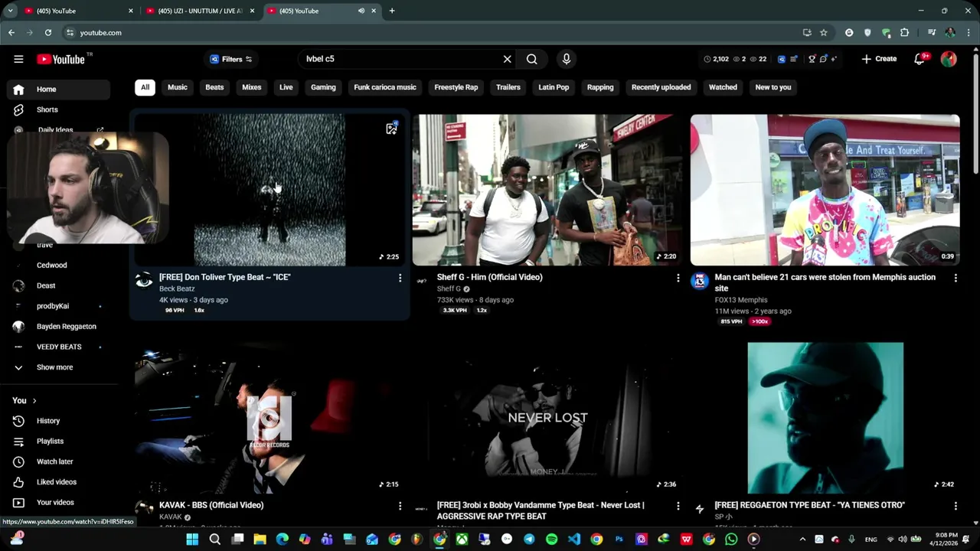
Task: Click the chat bubble extension icon
Action: pos(823,59)
